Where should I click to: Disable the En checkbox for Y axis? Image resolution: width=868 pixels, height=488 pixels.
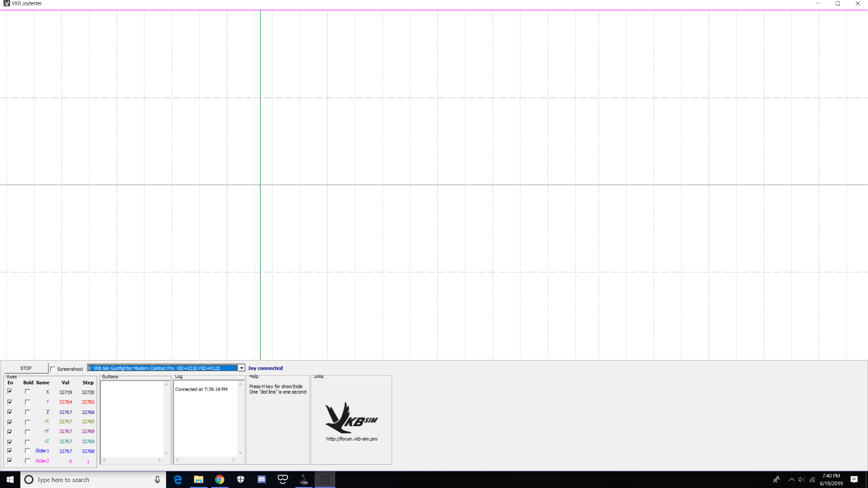tap(10, 402)
